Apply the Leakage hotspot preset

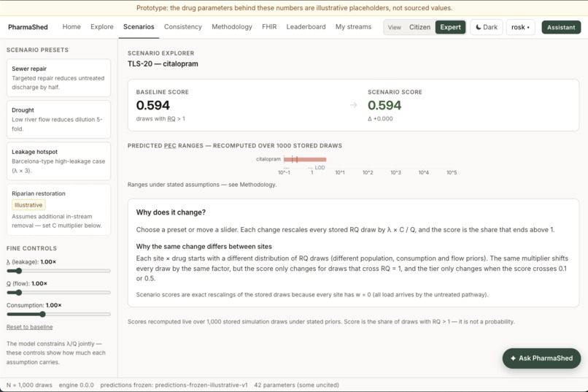(58, 161)
